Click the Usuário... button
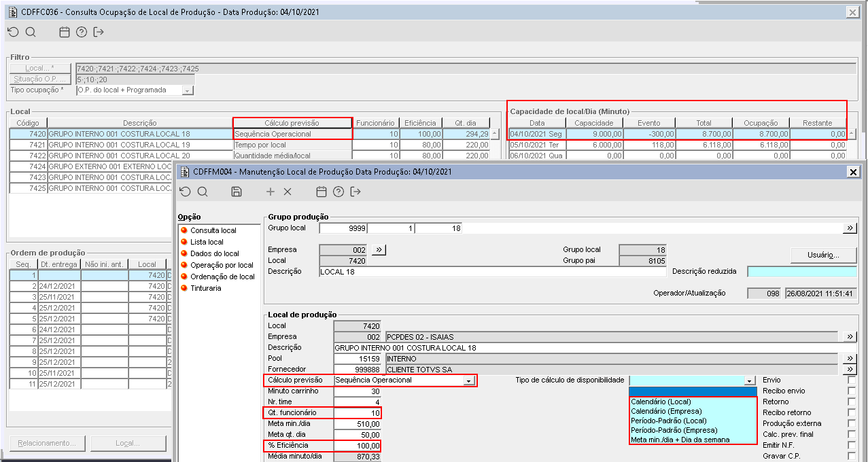Screen dimensions: 868x462 (x=824, y=255)
